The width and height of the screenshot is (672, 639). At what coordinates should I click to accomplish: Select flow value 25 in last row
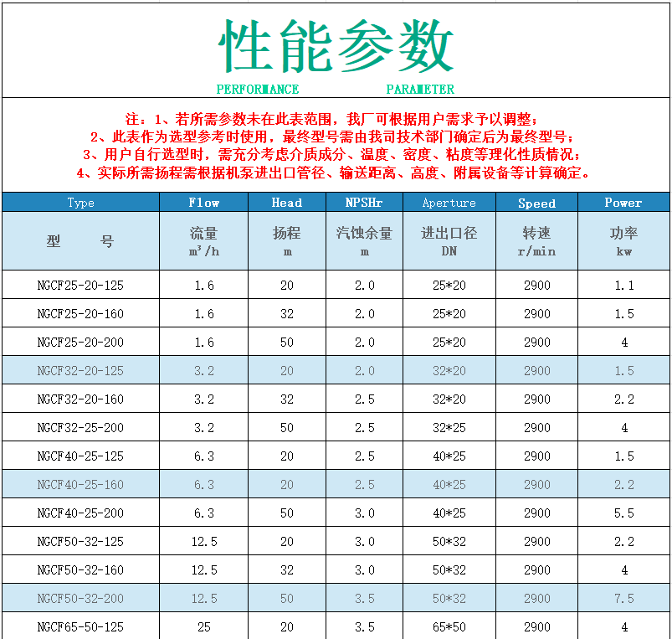(203, 626)
